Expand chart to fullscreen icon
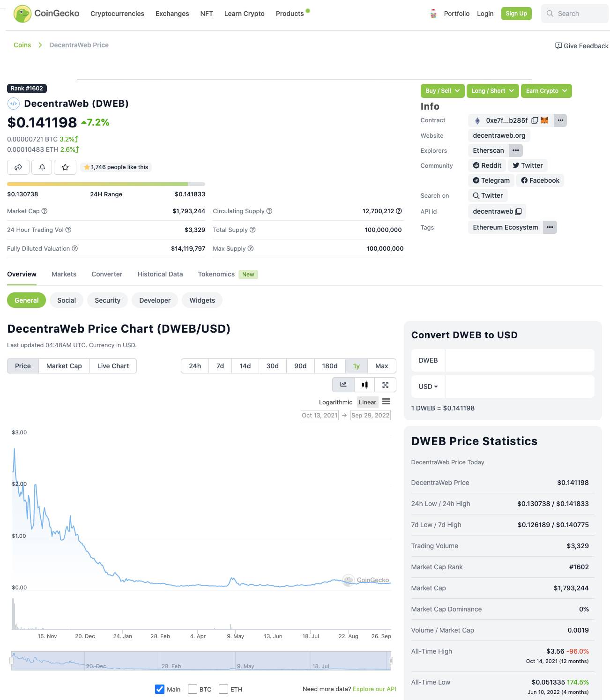The width and height of the screenshot is (610, 700). pos(385,385)
